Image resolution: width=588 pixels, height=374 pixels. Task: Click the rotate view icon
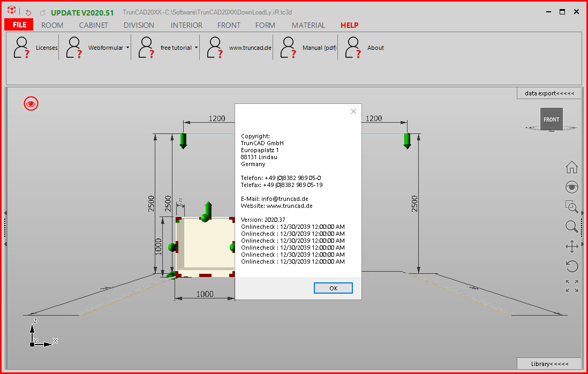click(571, 266)
